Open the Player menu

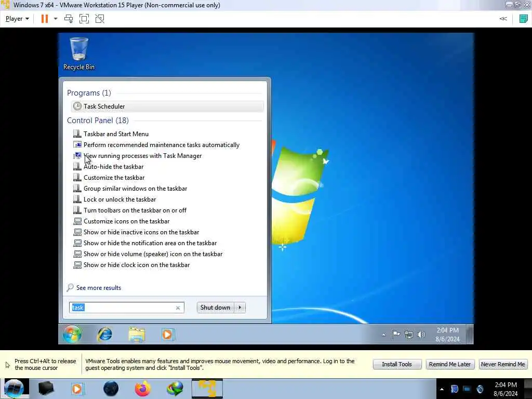[17, 19]
